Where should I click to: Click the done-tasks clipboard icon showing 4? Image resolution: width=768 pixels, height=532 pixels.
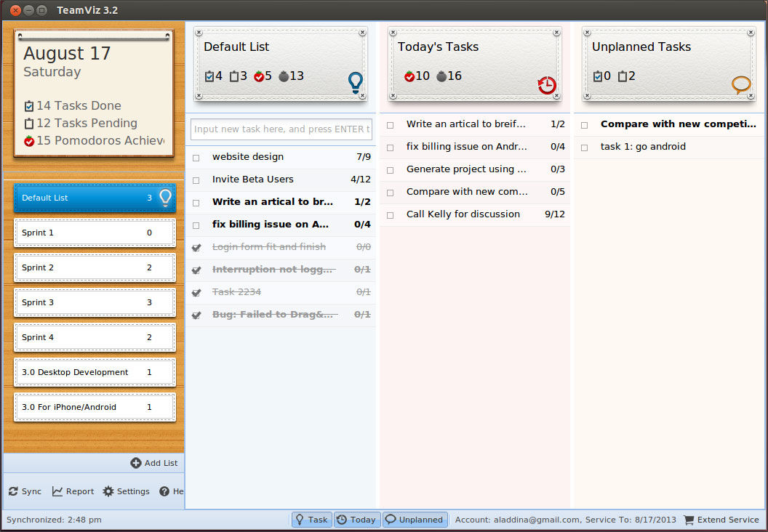[209, 76]
